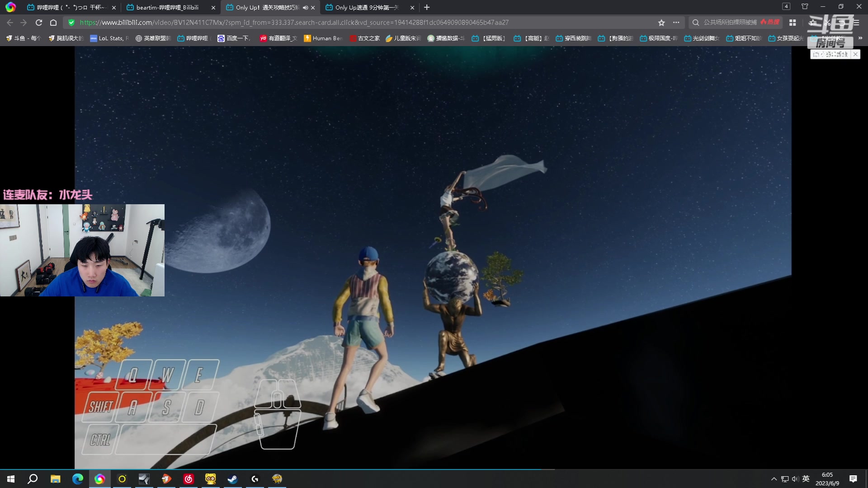Image resolution: width=868 pixels, height=488 pixels.
Task: Open the 极限国度 bookmark
Action: [x=659, y=38]
